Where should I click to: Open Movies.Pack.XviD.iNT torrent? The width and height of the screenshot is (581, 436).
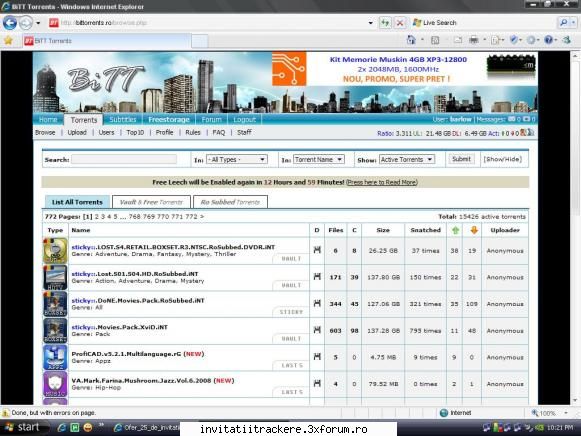pos(119,327)
